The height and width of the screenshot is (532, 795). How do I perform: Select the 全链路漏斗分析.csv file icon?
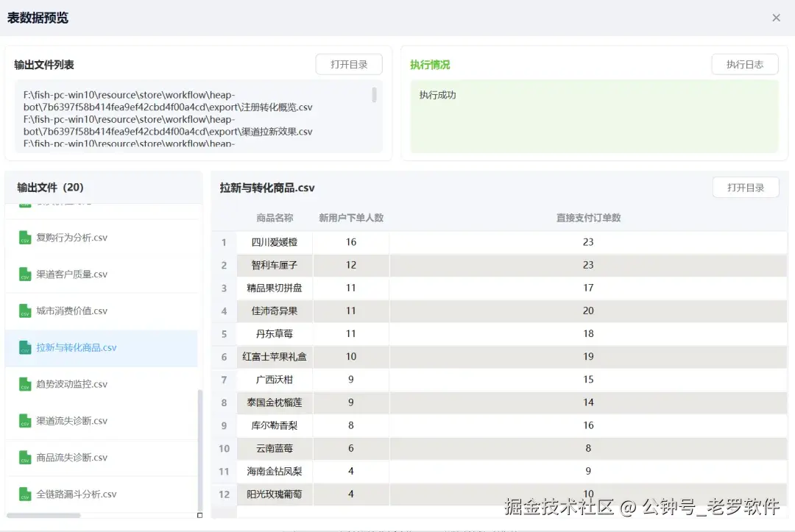pos(25,494)
